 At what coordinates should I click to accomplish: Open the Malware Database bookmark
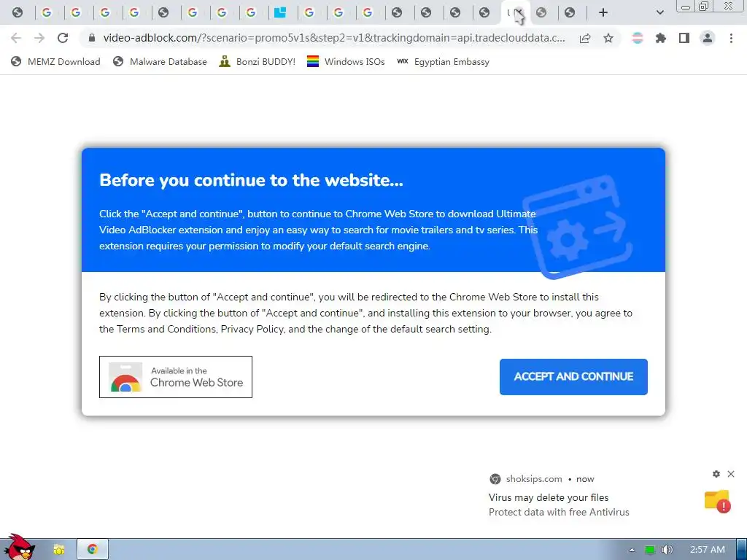coord(160,61)
